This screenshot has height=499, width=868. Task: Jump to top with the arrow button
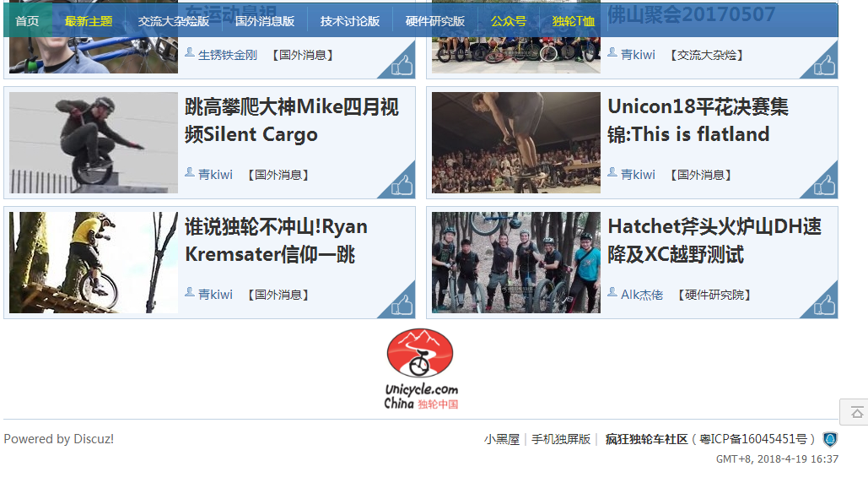click(856, 413)
